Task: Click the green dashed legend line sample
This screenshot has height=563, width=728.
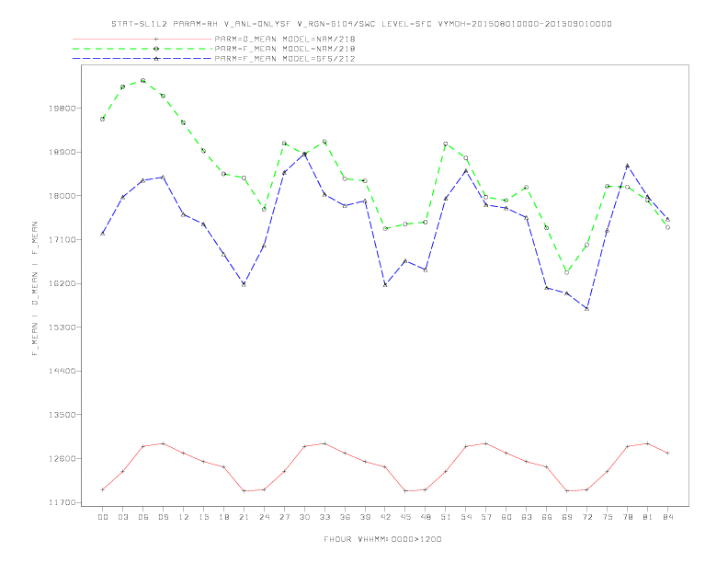Action: (142, 49)
